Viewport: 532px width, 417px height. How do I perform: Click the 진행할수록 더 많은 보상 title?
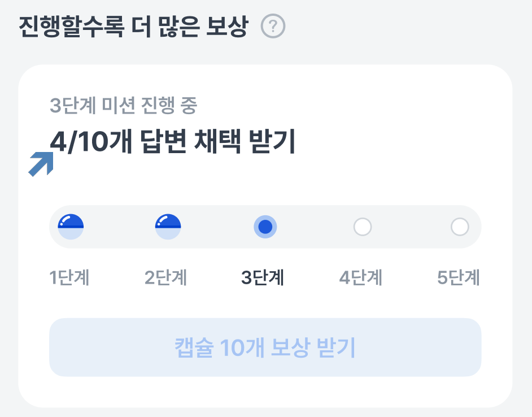[x=133, y=27]
